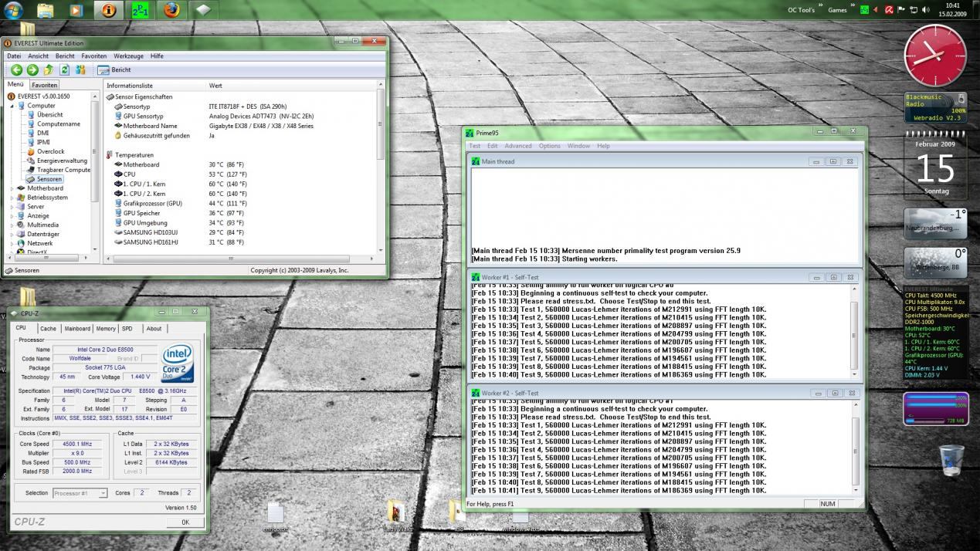Screen dimensions: 980x551
Task: Select Energieverwaltung in the EVEREST tree
Action: coord(63,161)
